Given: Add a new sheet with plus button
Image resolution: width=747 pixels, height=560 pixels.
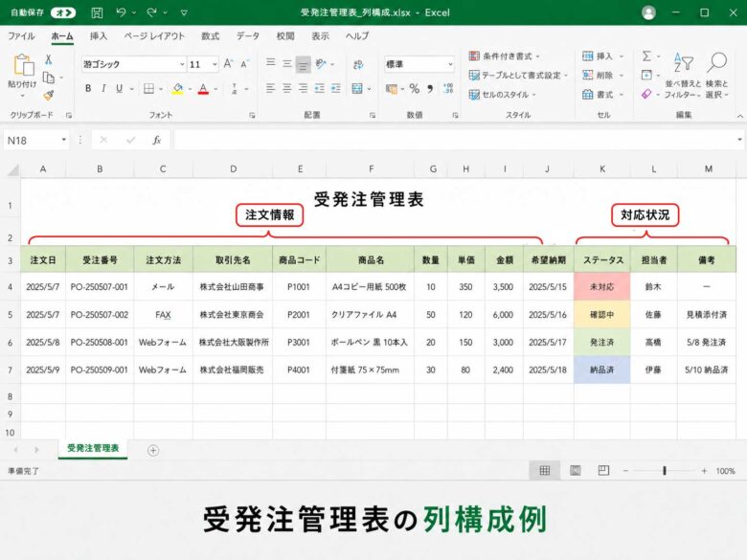Looking at the screenshot, I should point(153,450).
